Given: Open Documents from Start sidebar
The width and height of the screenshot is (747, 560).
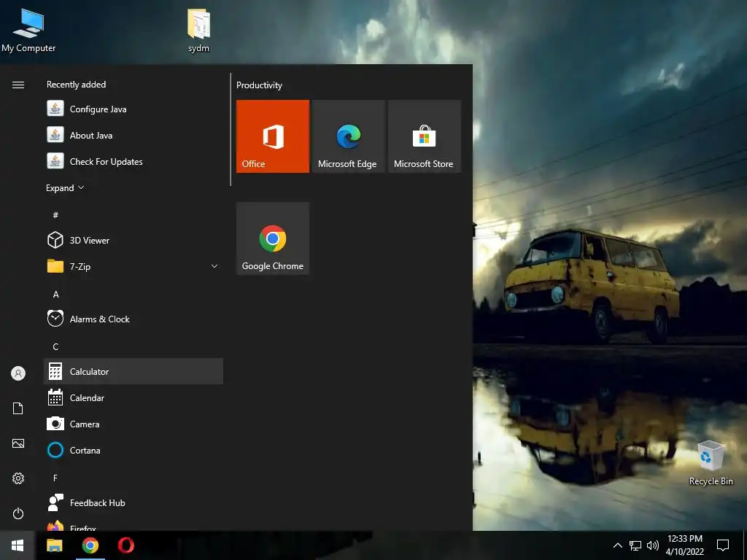Looking at the screenshot, I should [x=18, y=408].
